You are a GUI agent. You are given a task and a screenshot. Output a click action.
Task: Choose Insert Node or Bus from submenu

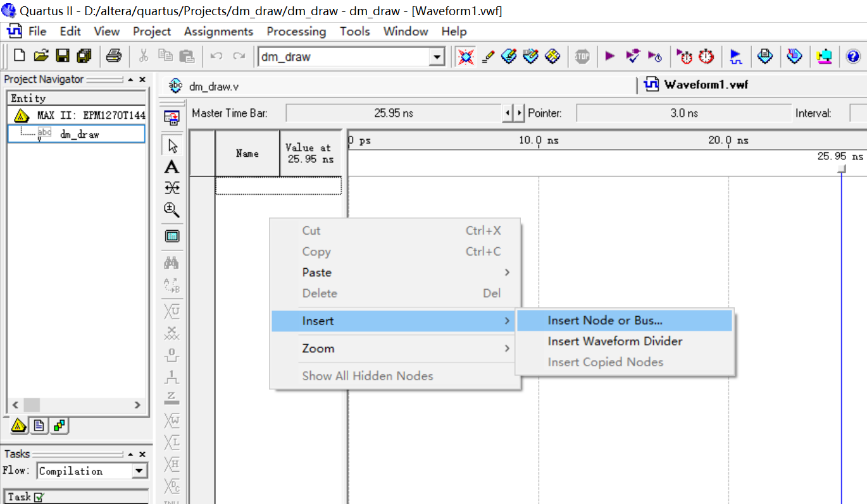point(625,321)
